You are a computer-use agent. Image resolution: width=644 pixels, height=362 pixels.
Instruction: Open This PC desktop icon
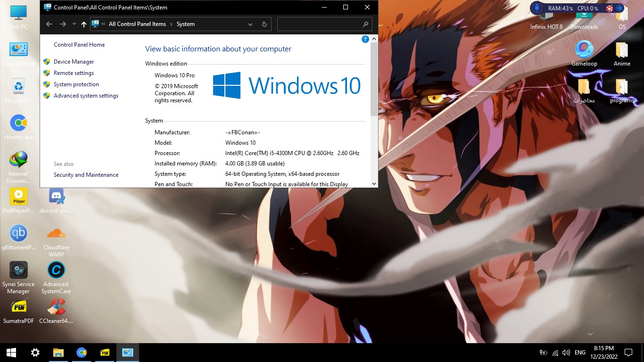pos(18,16)
